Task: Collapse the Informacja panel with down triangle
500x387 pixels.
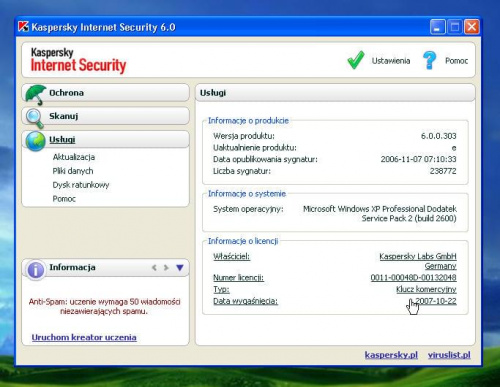Action: point(180,267)
